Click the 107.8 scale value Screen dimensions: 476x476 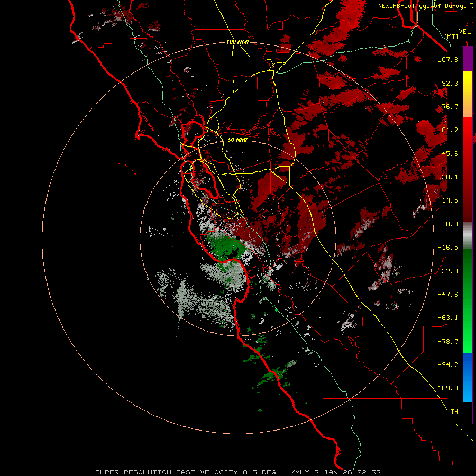pyautogui.click(x=448, y=59)
